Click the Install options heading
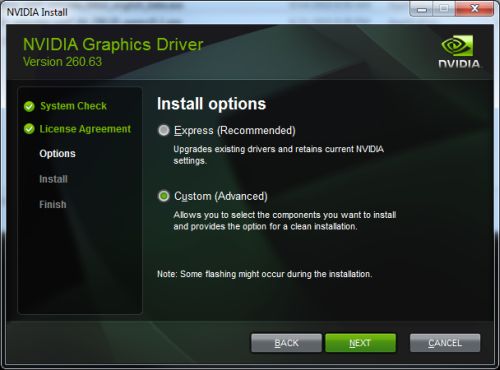This screenshot has height=370, width=500. pyautogui.click(x=211, y=104)
